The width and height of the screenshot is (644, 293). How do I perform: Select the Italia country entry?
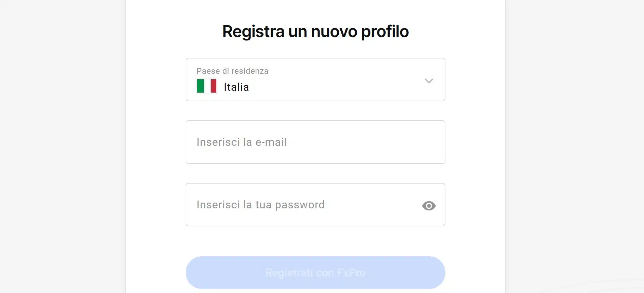tap(236, 87)
